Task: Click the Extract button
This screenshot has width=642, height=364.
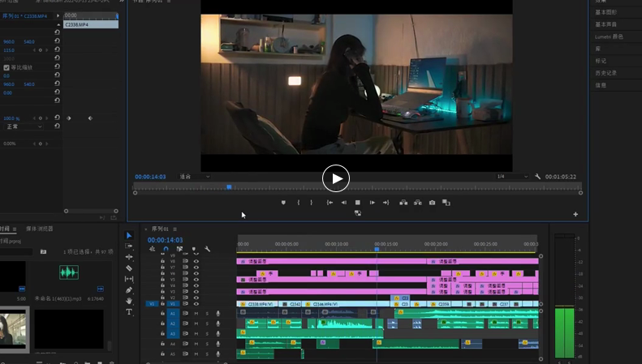Action: click(x=418, y=203)
